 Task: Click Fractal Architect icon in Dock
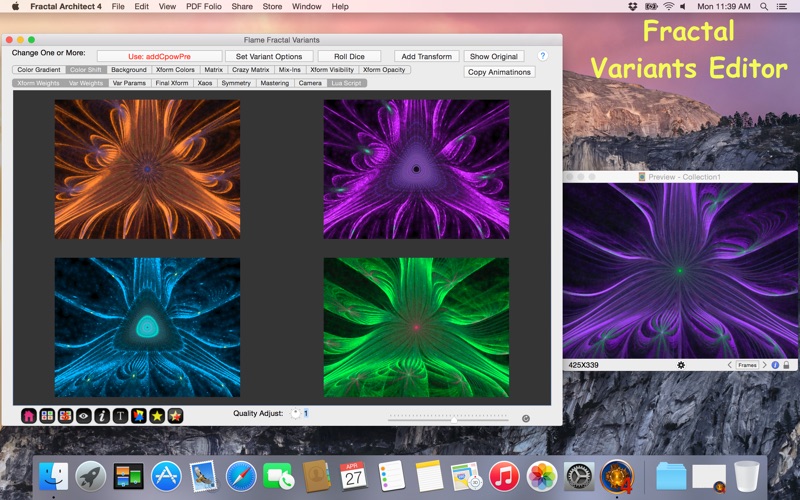pyautogui.click(x=617, y=477)
